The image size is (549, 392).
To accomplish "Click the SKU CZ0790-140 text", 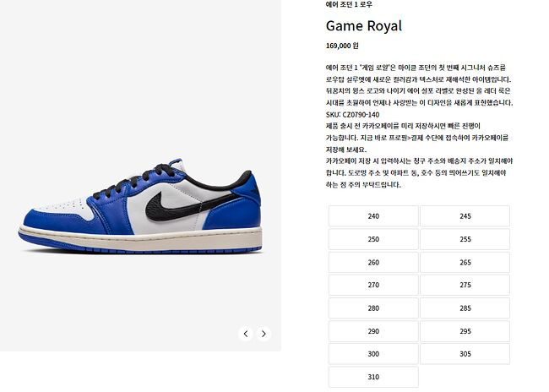I will point(352,115).
